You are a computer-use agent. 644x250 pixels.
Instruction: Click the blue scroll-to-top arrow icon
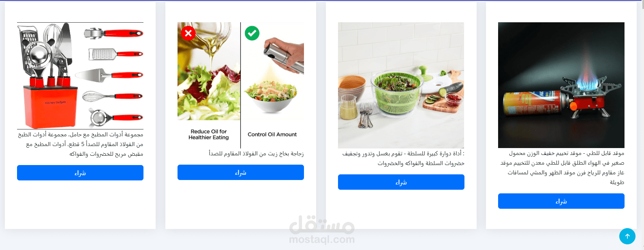[x=627, y=236]
